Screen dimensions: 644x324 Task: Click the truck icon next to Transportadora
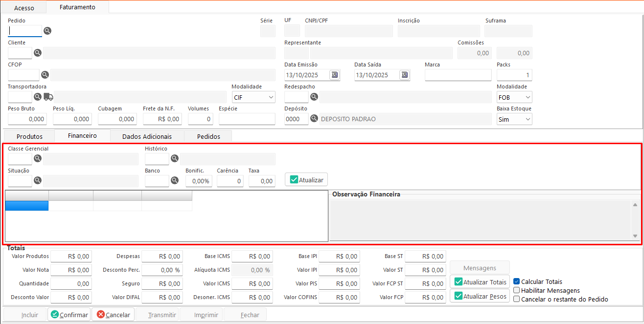[x=48, y=97]
